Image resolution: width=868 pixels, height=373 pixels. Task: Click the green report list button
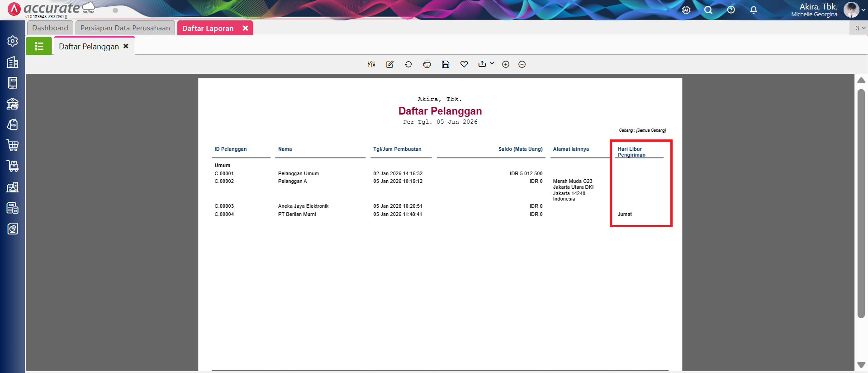[x=39, y=46]
